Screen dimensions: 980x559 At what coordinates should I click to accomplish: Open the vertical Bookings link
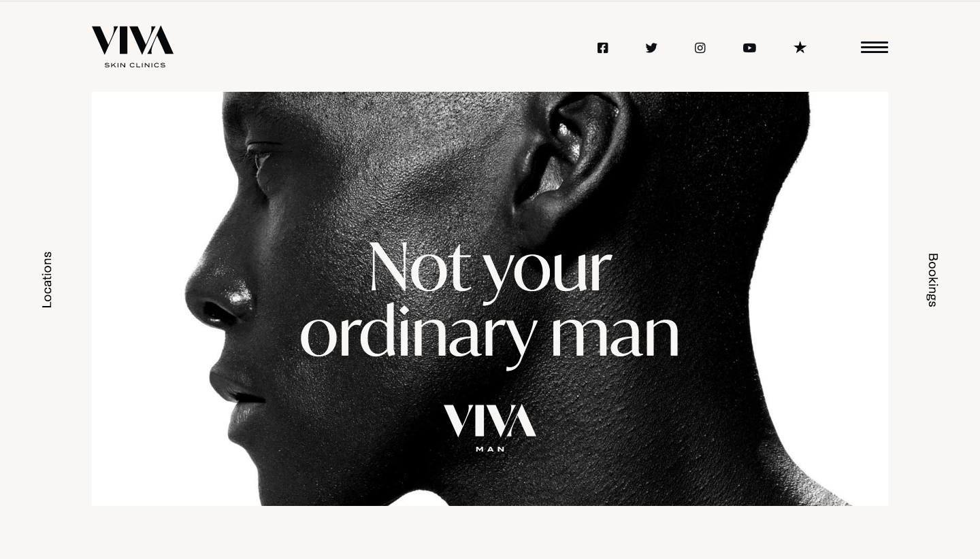pos(932,279)
